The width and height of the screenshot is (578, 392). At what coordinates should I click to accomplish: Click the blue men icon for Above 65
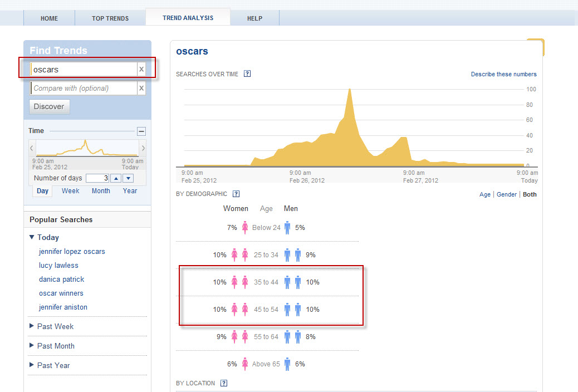(x=287, y=364)
